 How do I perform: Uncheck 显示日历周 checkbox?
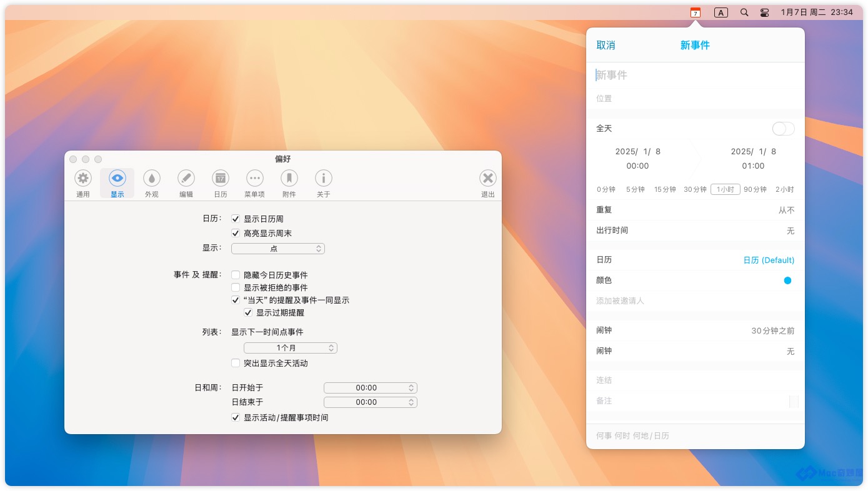coord(236,219)
